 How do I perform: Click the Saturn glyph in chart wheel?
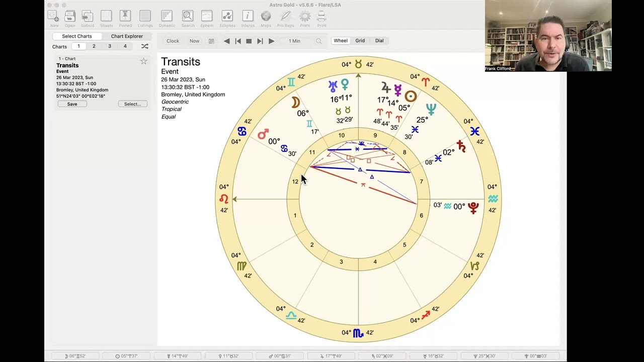click(461, 146)
